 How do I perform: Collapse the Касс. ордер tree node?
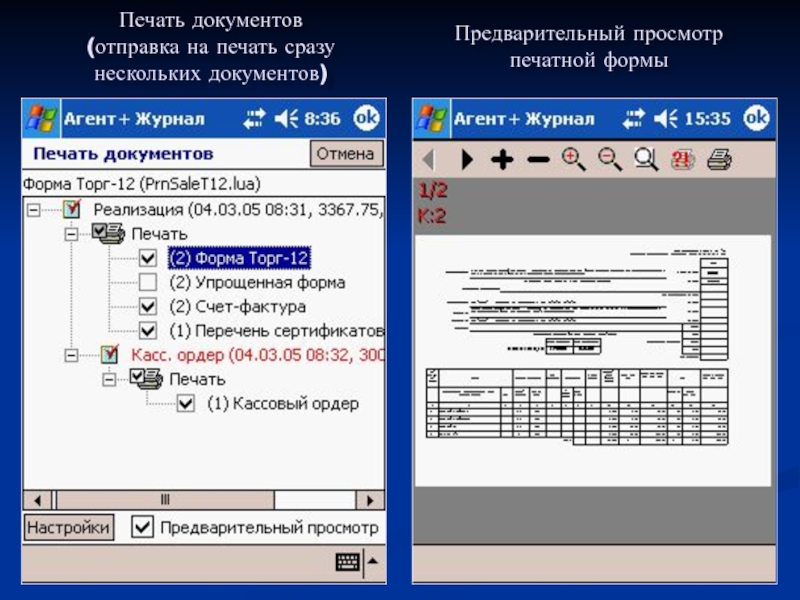click(x=71, y=355)
